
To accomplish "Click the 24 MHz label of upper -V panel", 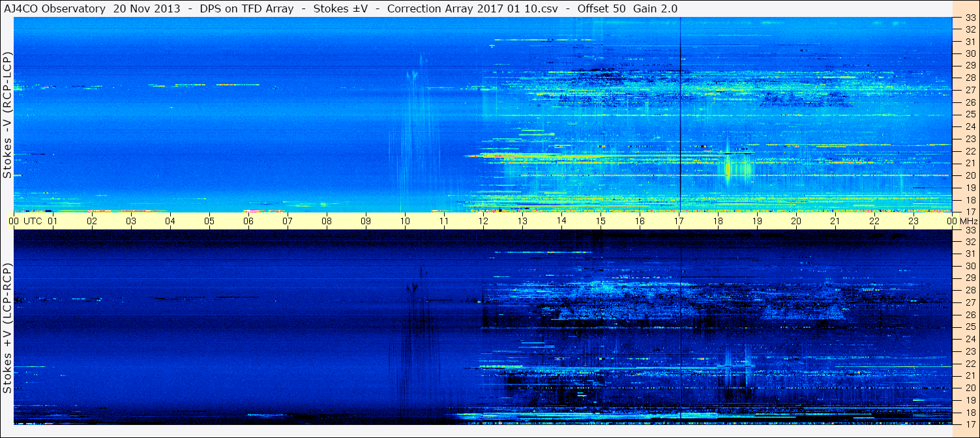I will tap(970, 127).
